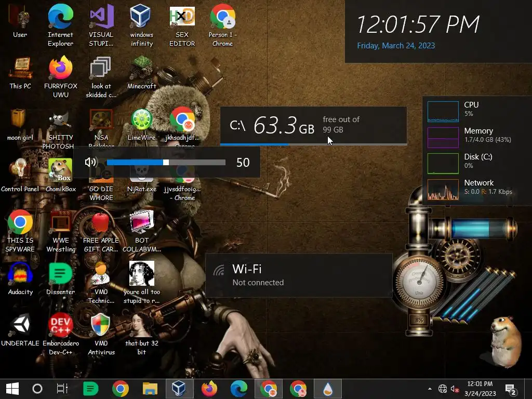532x399 pixels.
Task: Set volume slider near 50 mark
Action: 166,162
